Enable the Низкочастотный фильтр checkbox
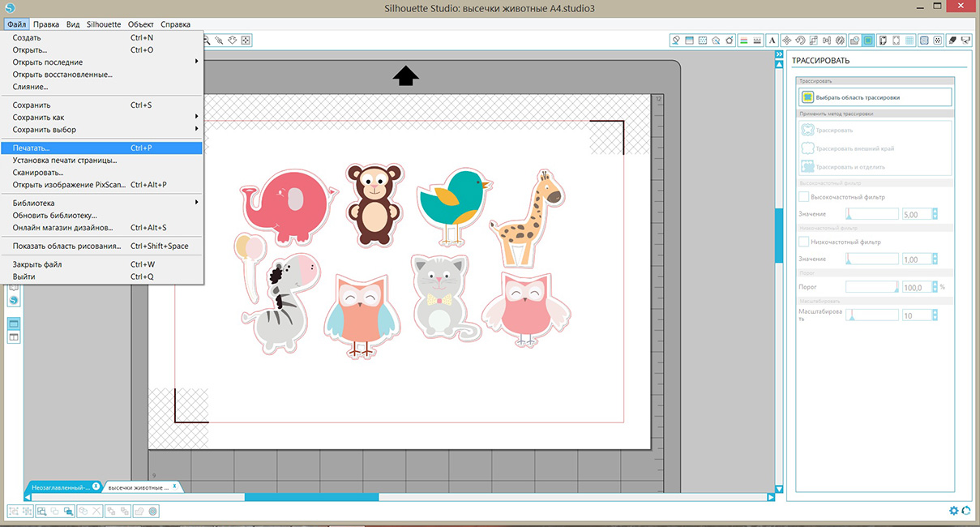The height and width of the screenshot is (527, 980). click(x=803, y=242)
